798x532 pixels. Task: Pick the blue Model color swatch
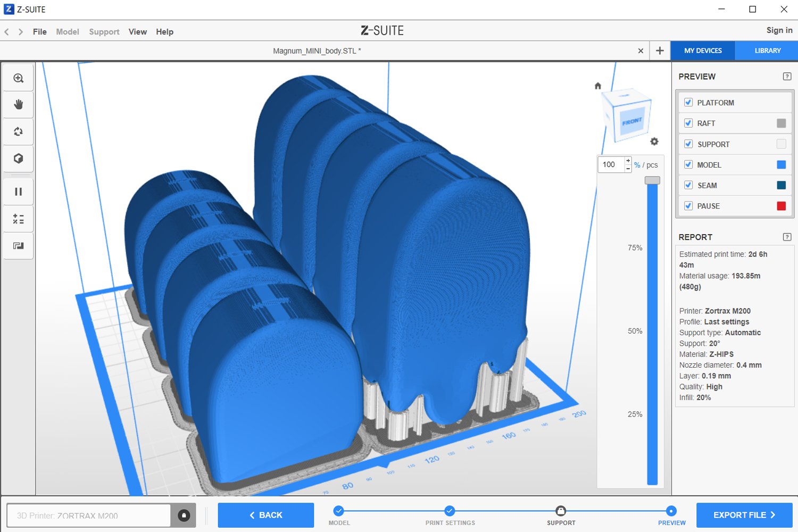(781, 164)
